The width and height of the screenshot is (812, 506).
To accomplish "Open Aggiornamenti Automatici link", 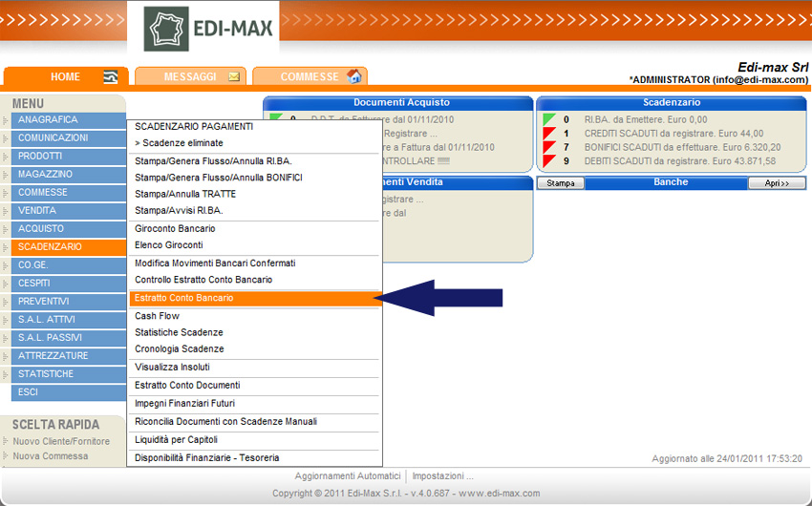I will [x=348, y=475].
